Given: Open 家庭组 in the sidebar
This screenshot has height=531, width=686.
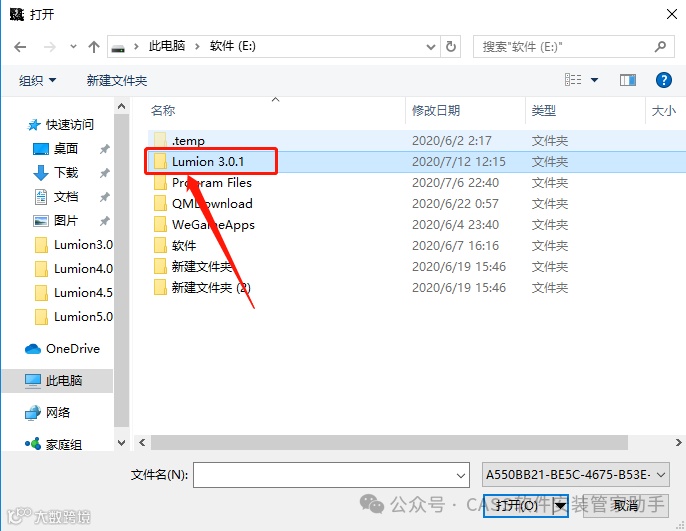Looking at the screenshot, I should 53,444.
